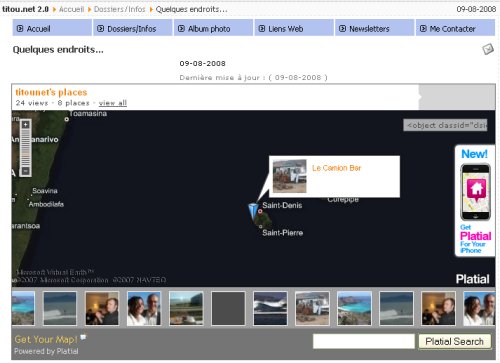Click Dossiers/Infos in the breadcrumb

[x=120, y=9]
